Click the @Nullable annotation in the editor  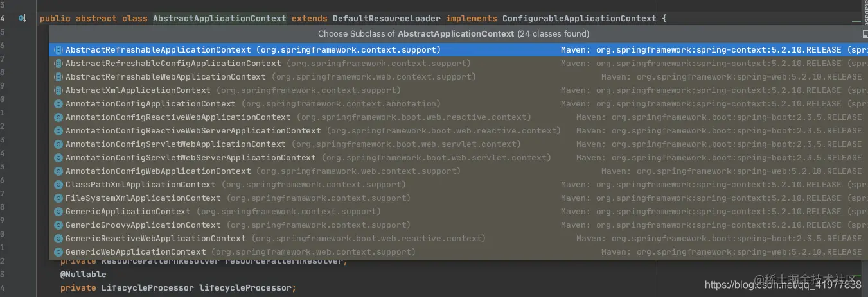83,275
